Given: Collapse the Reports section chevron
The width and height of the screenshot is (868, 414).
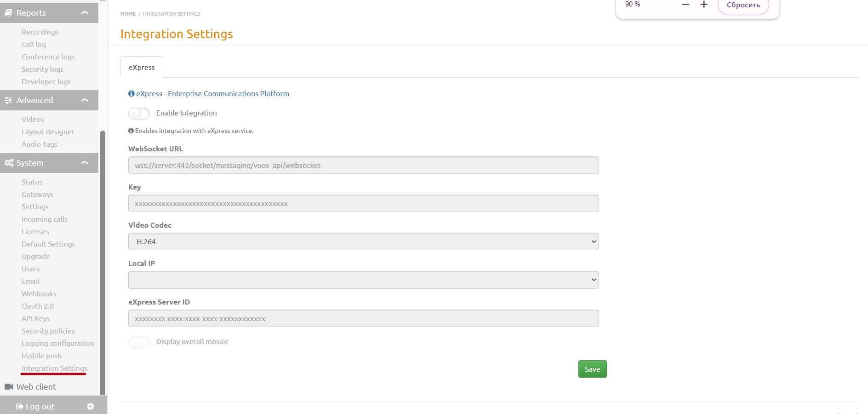Looking at the screenshot, I should click(x=85, y=13).
